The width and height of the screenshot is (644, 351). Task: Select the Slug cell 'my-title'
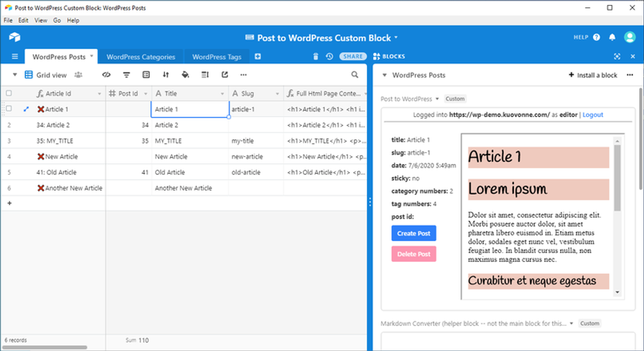pos(256,141)
